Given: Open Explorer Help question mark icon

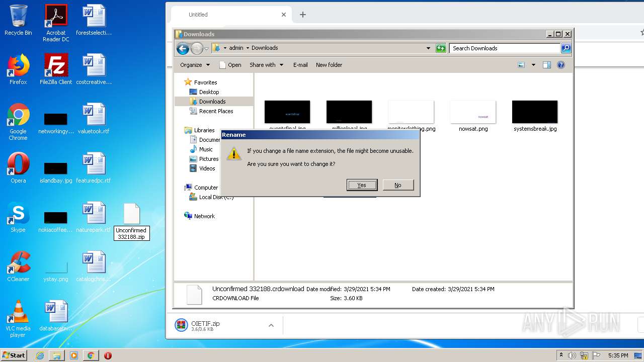Looking at the screenshot, I should [561, 65].
